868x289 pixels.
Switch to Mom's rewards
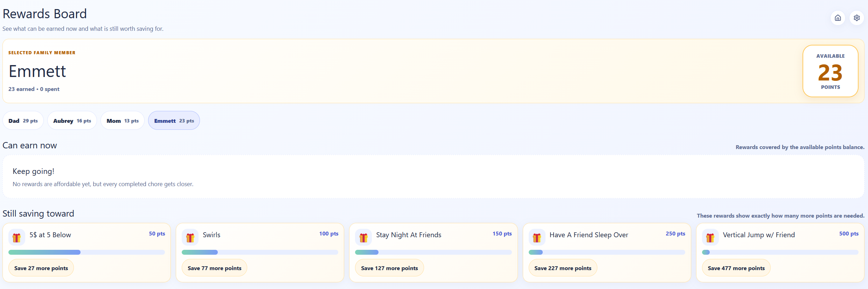coord(123,121)
